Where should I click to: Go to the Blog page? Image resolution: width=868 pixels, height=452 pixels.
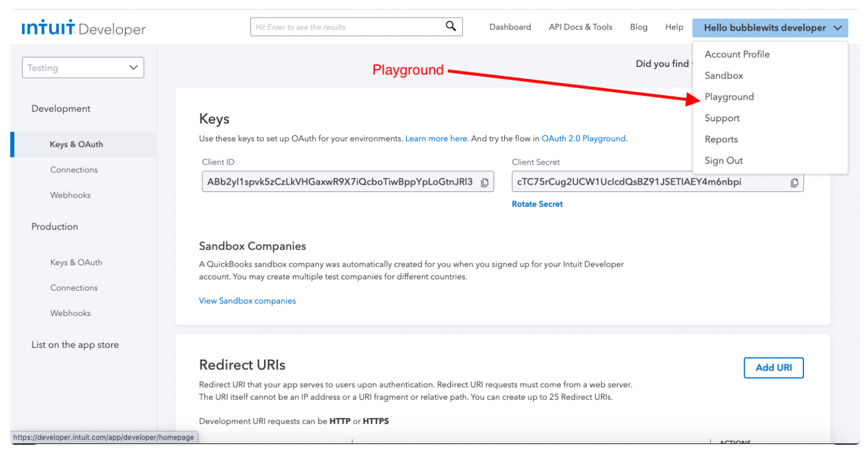pyautogui.click(x=639, y=27)
